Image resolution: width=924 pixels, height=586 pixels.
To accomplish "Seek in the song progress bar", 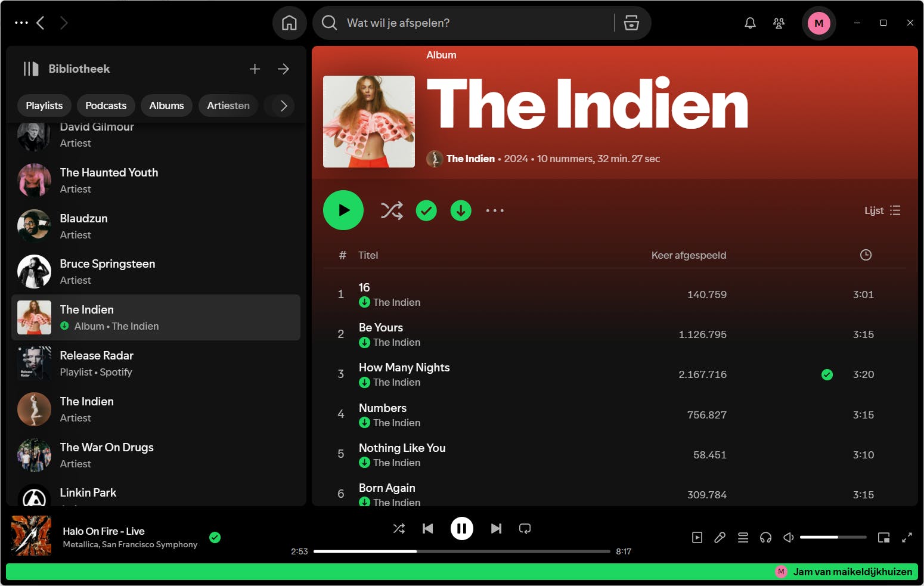I will (x=461, y=551).
